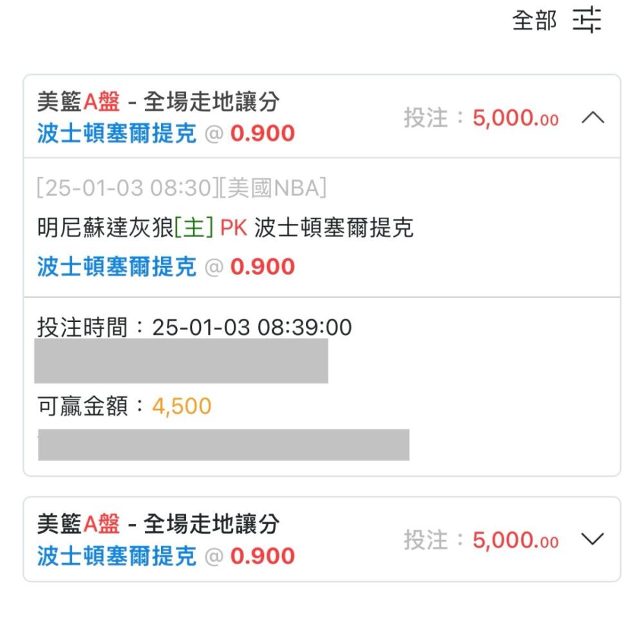This screenshot has height=644, width=644.
Task: Click odds 0.900 in details section
Action: [263, 267]
